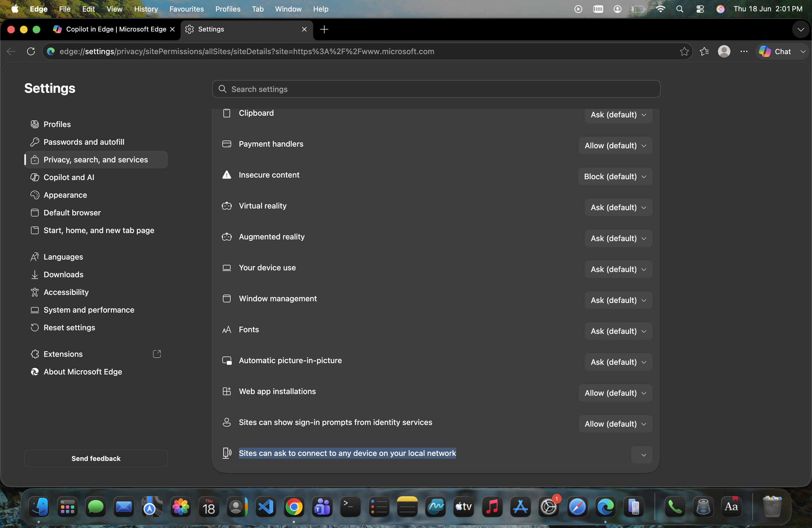Click the local network device icon
This screenshot has width=812, height=528.
[x=227, y=453]
